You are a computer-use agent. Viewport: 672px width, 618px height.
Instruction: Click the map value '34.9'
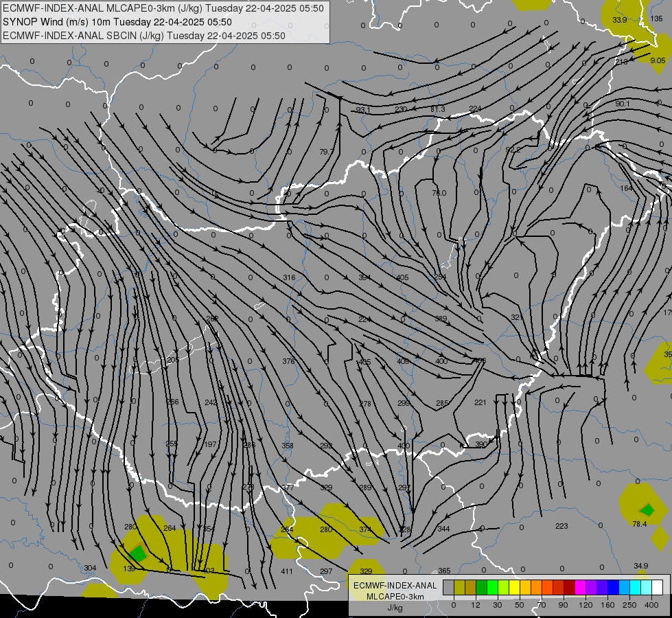[640, 566]
